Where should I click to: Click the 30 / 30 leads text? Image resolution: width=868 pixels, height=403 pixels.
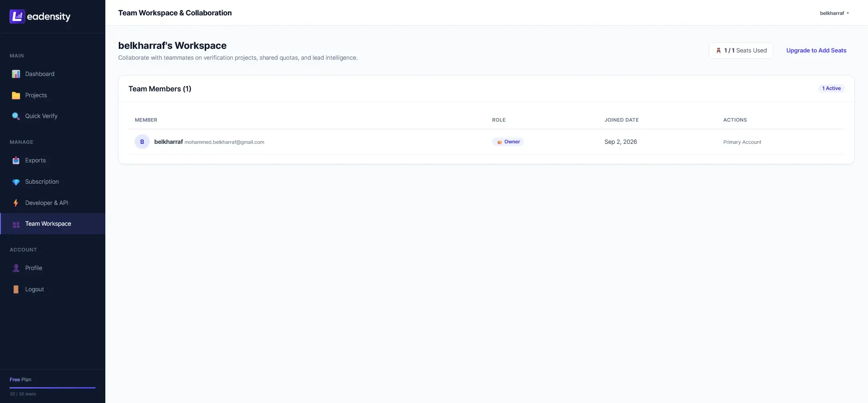click(23, 394)
